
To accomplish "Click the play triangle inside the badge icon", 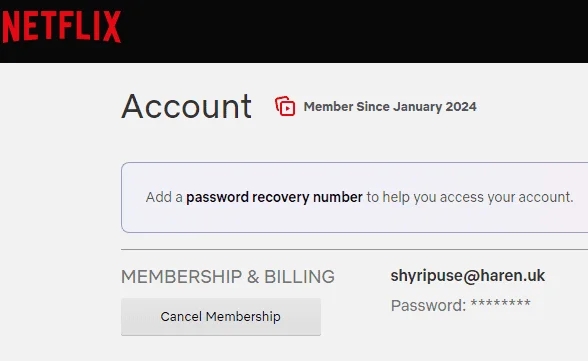I will click(288, 109).
